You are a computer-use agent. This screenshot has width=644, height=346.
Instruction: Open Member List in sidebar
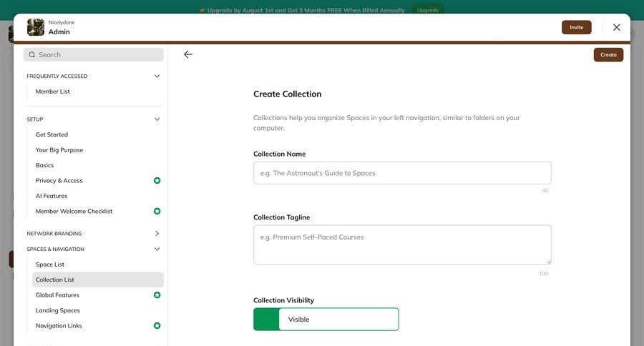53,92
